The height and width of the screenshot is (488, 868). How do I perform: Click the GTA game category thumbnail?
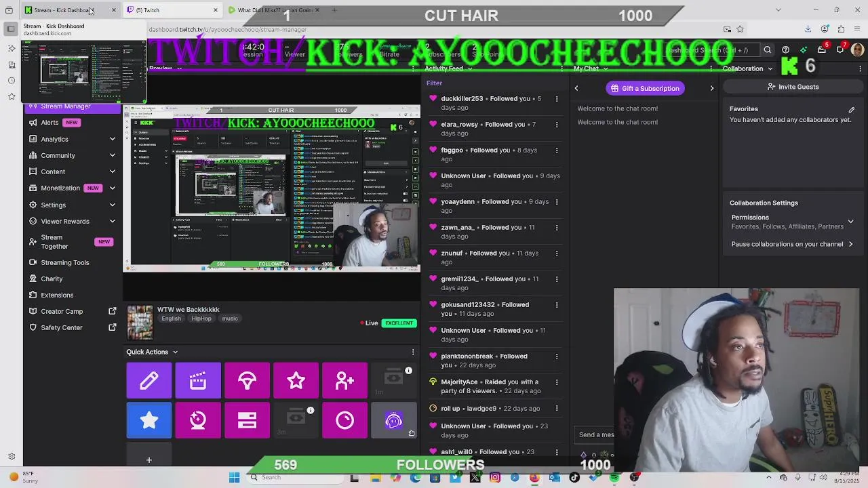click(x=140, y=322)
